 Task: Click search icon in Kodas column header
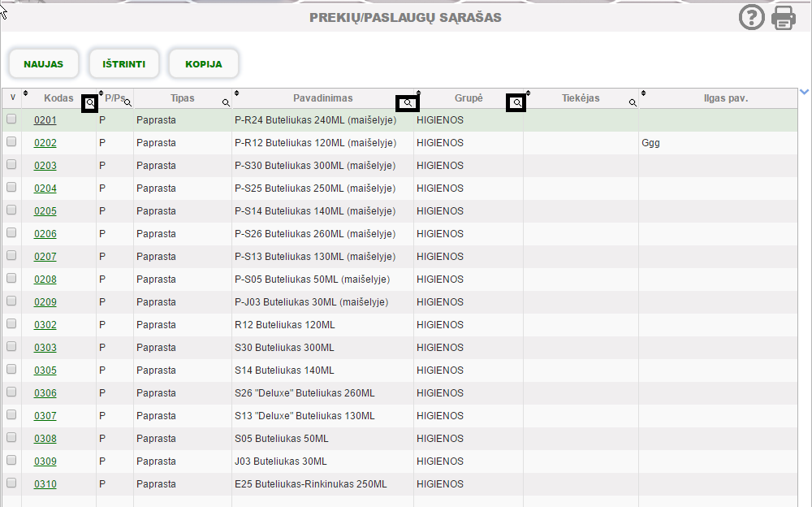point(90,103)
